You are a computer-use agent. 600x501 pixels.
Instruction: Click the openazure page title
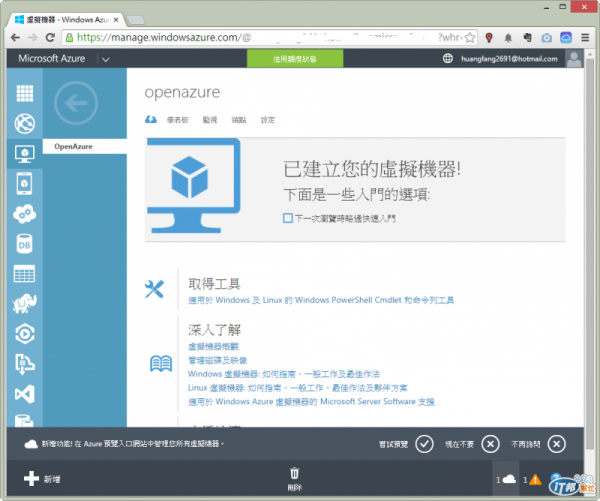[182, 93]
